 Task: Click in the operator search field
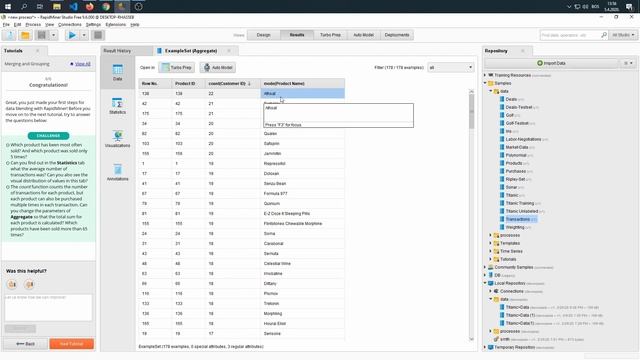point(570,35)
